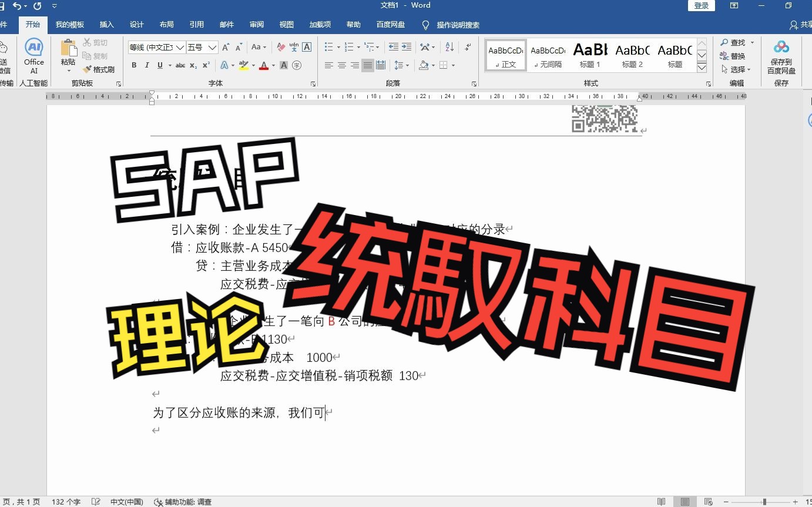Expand the multilevel list dropdown
812x507 pixels.
(377, 47)
